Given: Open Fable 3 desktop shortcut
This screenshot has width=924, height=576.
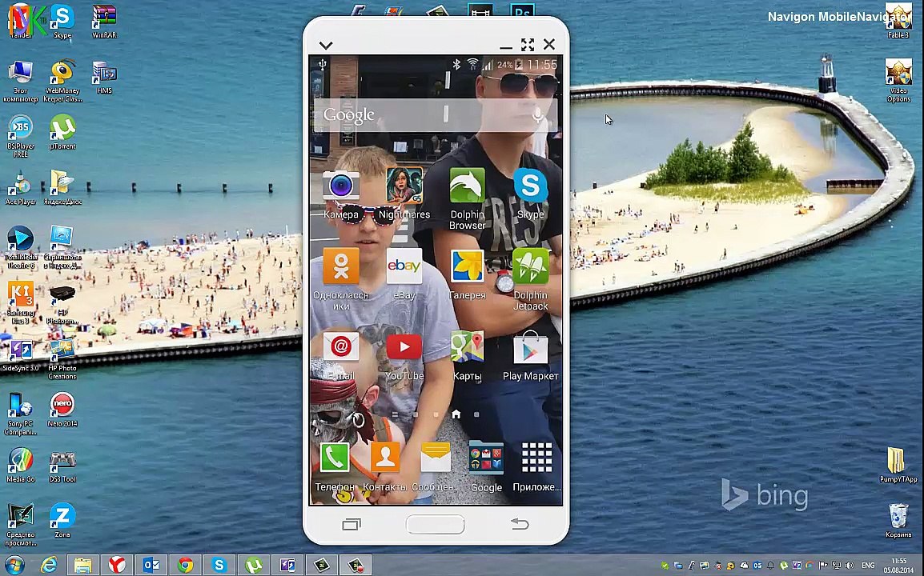Looking at the screenshot, I should [x=898, y=22].
